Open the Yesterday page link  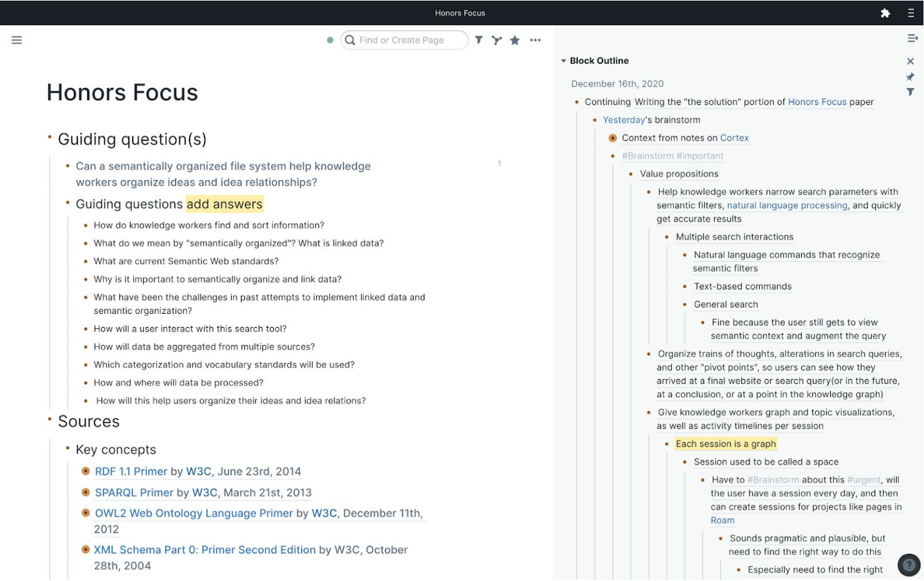(624, 120)
